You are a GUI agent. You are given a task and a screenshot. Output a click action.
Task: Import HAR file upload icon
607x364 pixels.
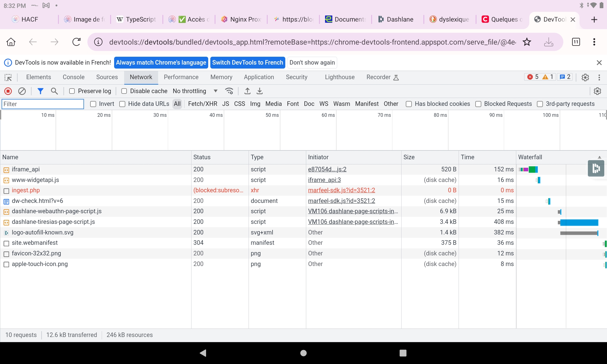click(x=247, y=91)
